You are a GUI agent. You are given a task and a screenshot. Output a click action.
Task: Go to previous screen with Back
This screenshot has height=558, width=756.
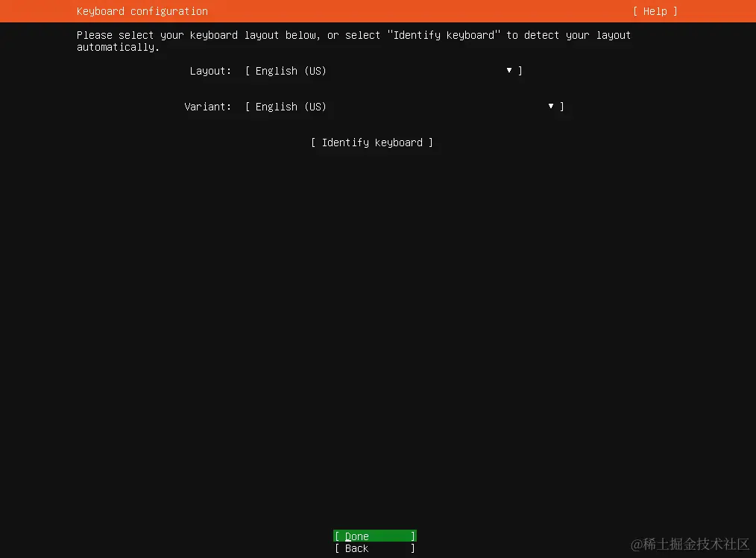click(x=375, y=548)
